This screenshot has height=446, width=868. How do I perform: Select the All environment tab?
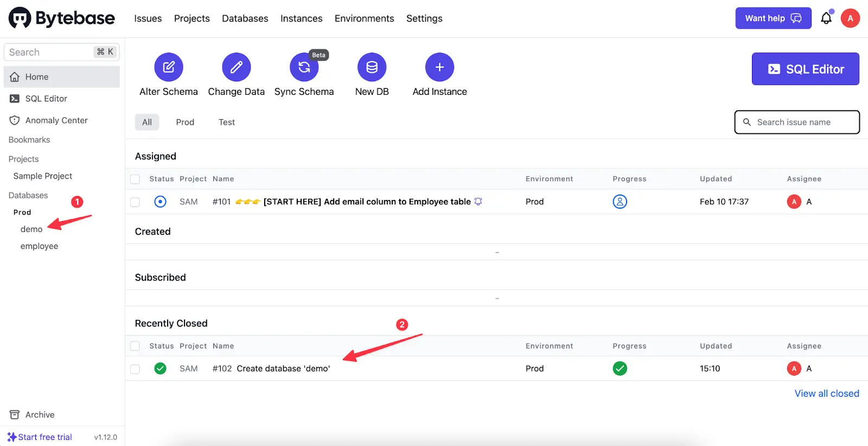tap(147, 122)
